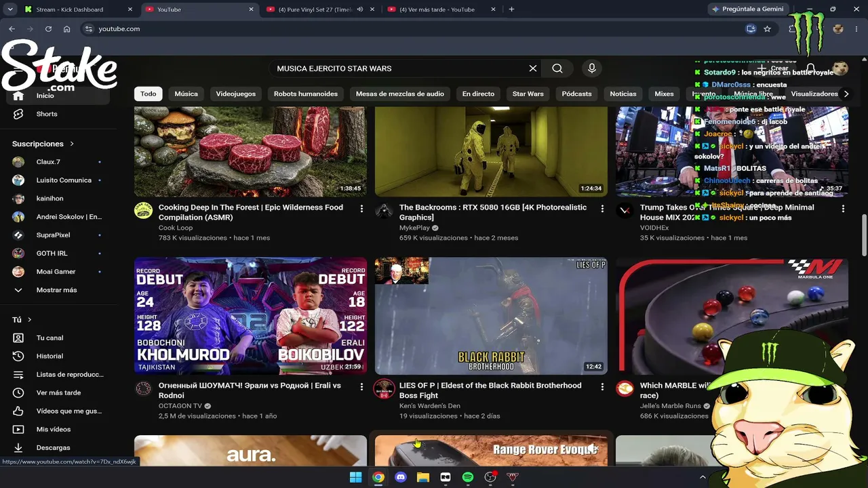This screenshot has width=868, height=488.
Task: Click the Pregúntale a Gemini button
Action: point(748,9)
